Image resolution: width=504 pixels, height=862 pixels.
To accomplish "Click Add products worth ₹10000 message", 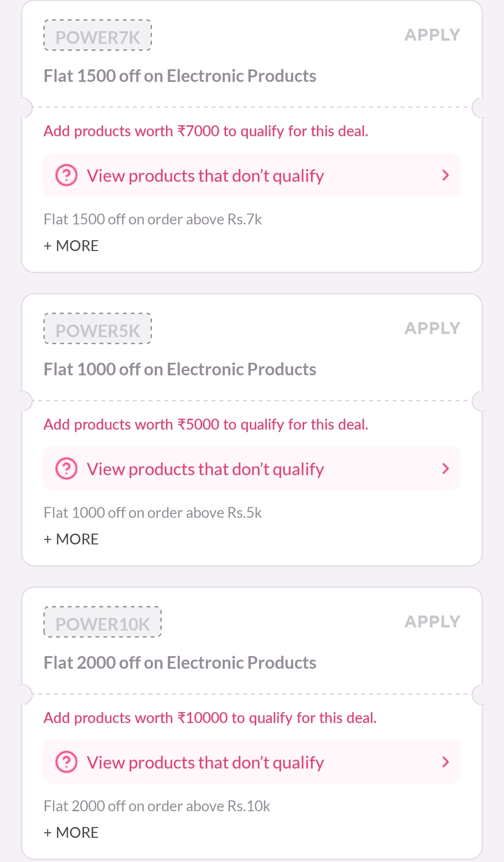I will coord(210,718).
